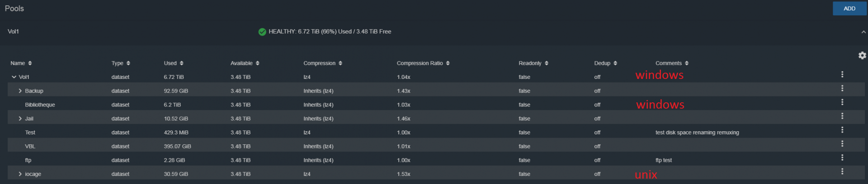Expand the iocage dataset row
868x184 pixels.
pyautogui.click(x=20, y=174)
